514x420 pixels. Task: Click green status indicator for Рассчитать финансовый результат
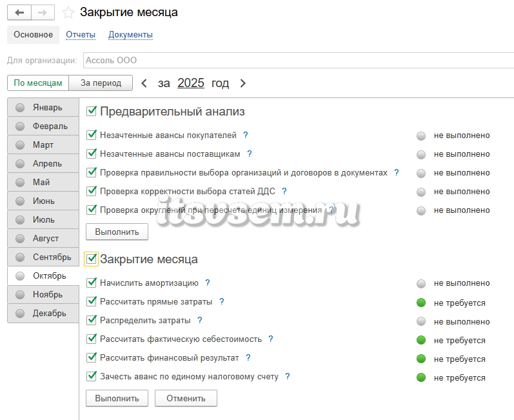point(421,359)
